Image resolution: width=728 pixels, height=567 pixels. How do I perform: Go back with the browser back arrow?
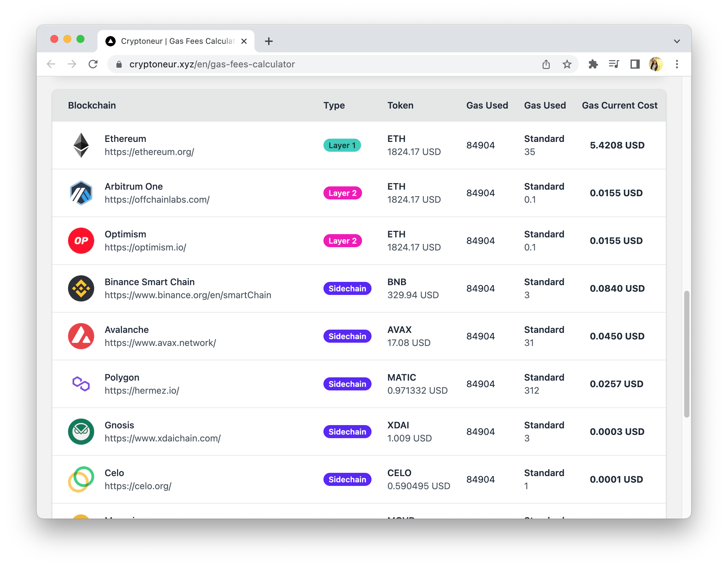[51, 64]
